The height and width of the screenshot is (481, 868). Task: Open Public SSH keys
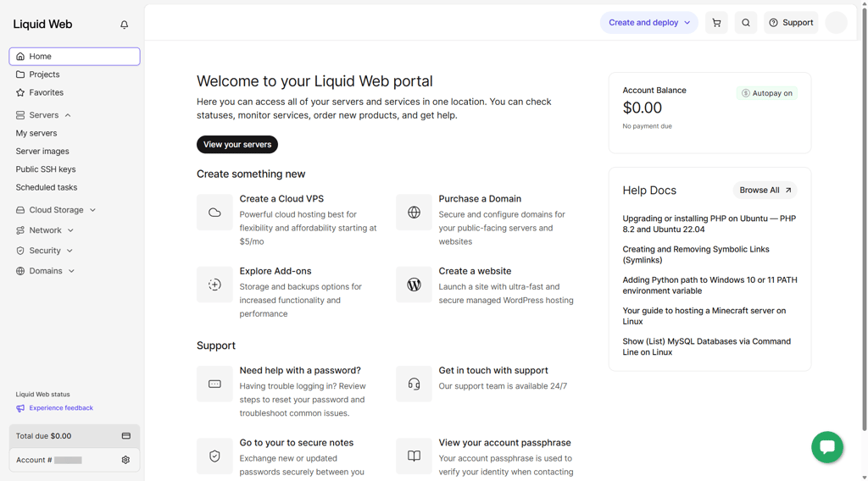click(x=46, y=169)
